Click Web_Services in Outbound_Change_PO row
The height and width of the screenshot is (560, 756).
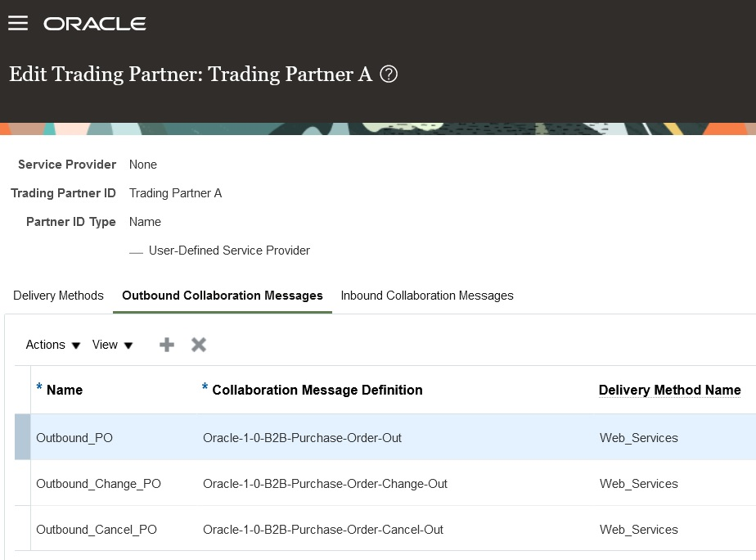(x=639, y=483)
